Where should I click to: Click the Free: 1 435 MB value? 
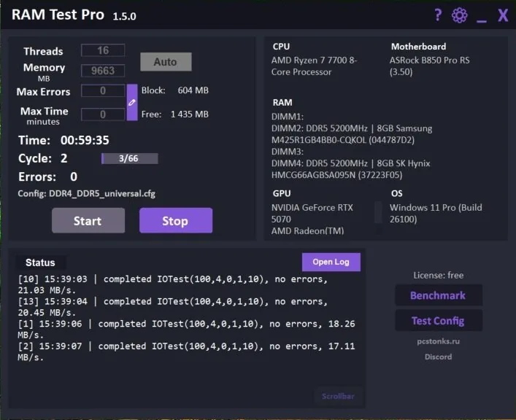(174, 114)
